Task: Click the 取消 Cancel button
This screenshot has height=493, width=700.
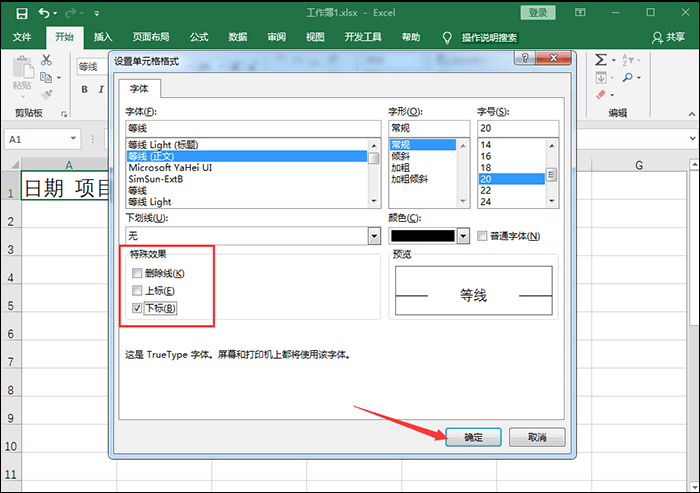Action: 537,437
